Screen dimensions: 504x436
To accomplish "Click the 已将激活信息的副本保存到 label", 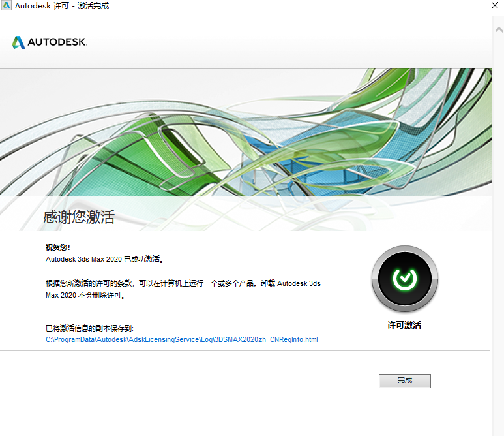I will (89, 328).
